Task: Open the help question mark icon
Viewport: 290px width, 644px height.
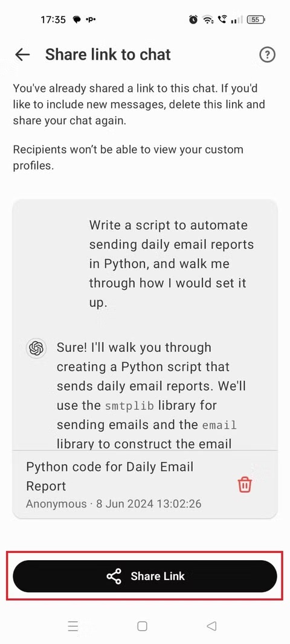Action: 268,55
